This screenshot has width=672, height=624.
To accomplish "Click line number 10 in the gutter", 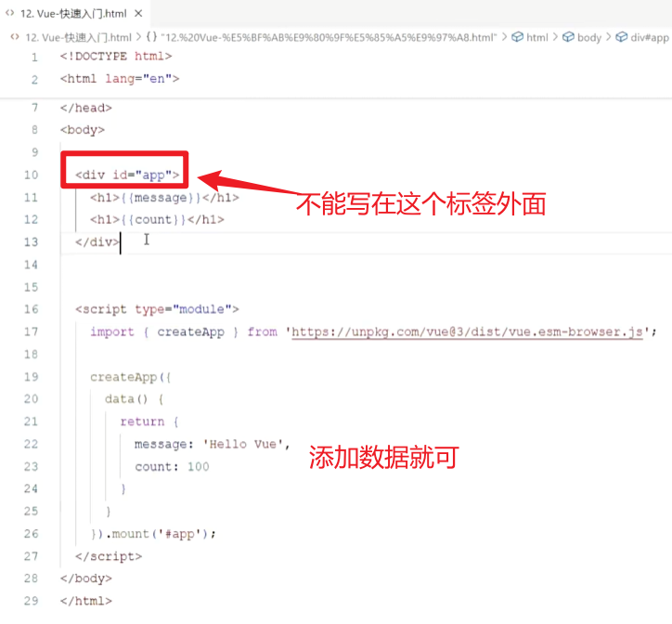I will click(x=31, y=175).
